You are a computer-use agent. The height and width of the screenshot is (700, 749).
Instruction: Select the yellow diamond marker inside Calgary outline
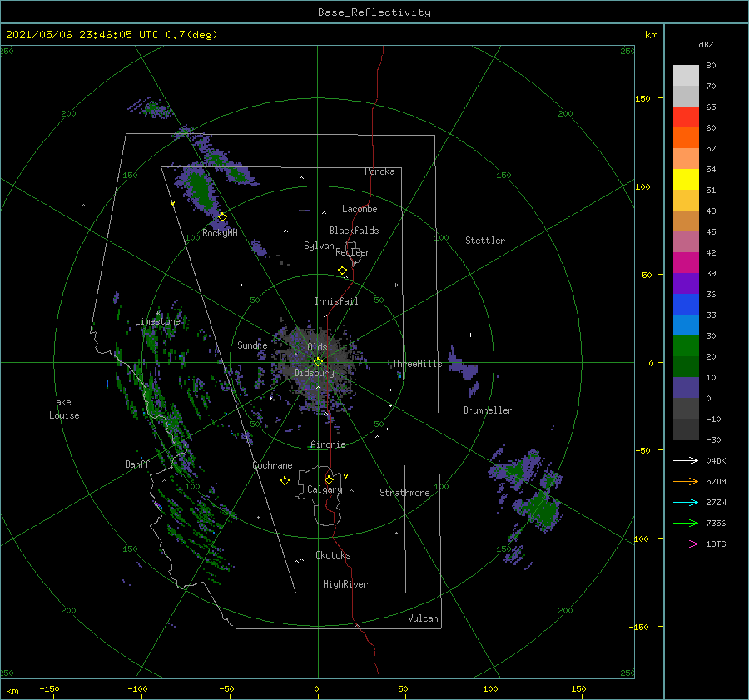click(x=329, y=479)
